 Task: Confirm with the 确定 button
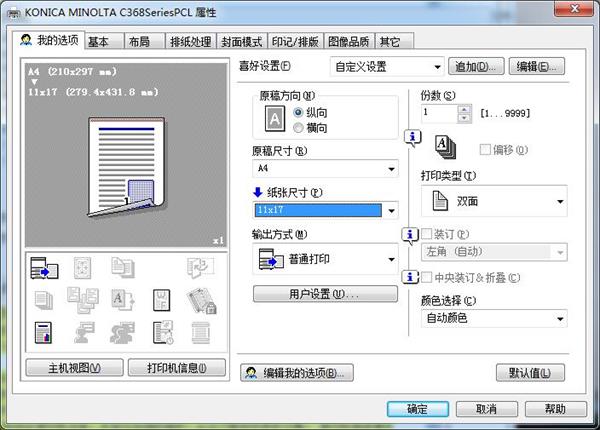click(417, 409)
